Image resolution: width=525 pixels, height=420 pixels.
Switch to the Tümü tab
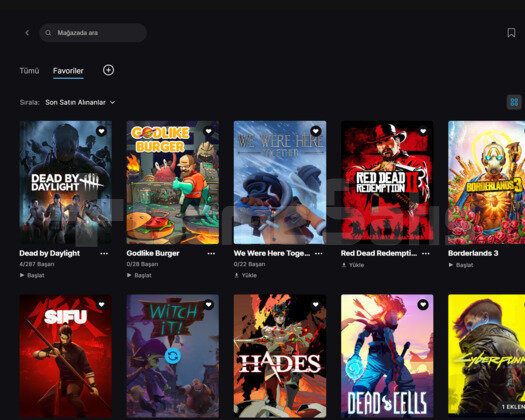tap(29, 71)
